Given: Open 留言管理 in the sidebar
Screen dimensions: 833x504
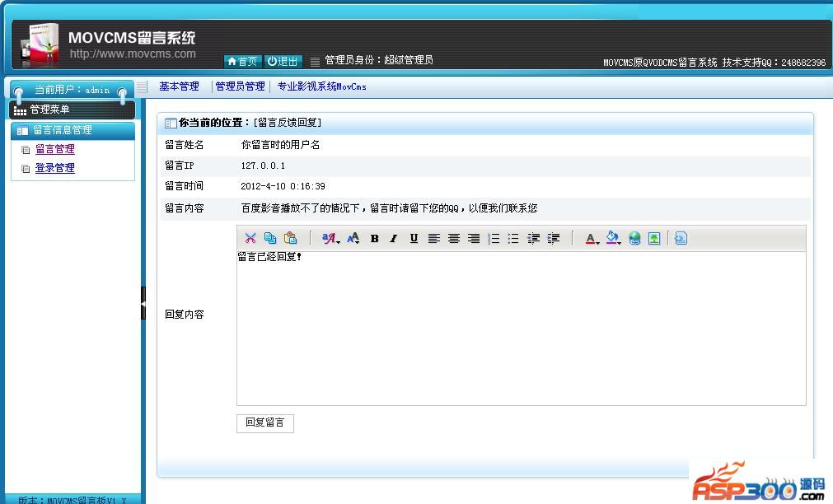Looking at the screenshot, I should (55, 149).
